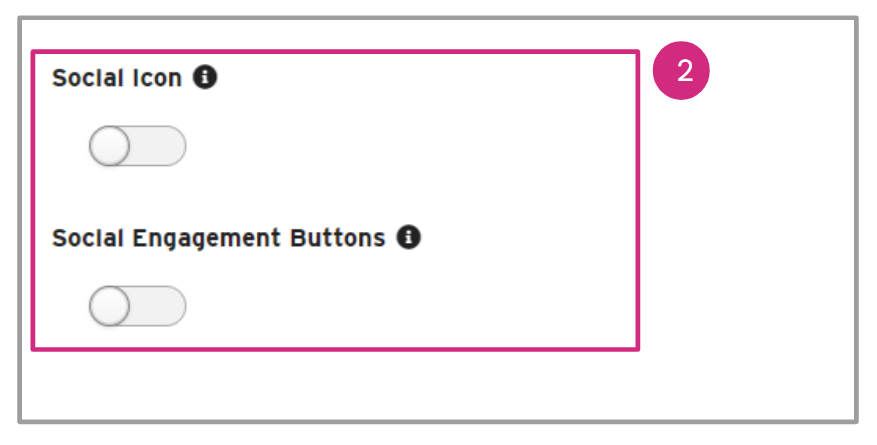The image size is (877, 445).
Task: Click the "Social Engagement Buttons" label text
Action: [x=218, y=238]
